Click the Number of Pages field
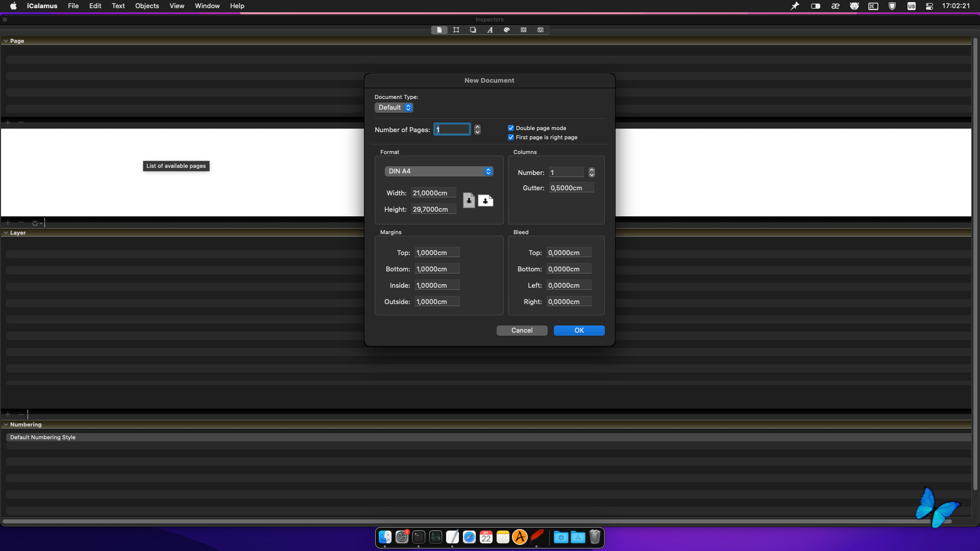This screenshot has width=980, height=551. coord(452,130)
